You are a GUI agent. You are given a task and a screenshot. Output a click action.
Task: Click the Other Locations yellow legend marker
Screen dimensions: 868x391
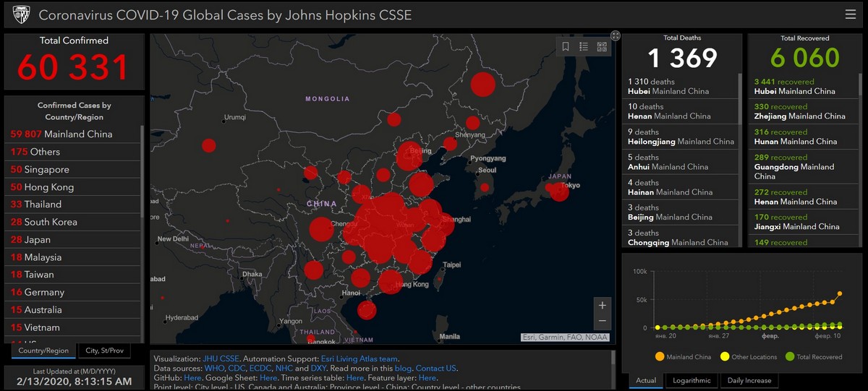[725, 356]
